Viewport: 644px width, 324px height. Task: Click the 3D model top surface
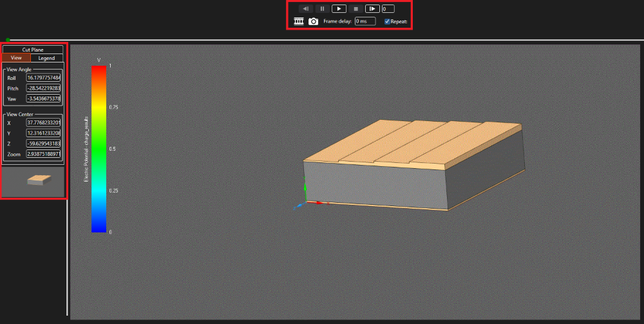(413, 143)
